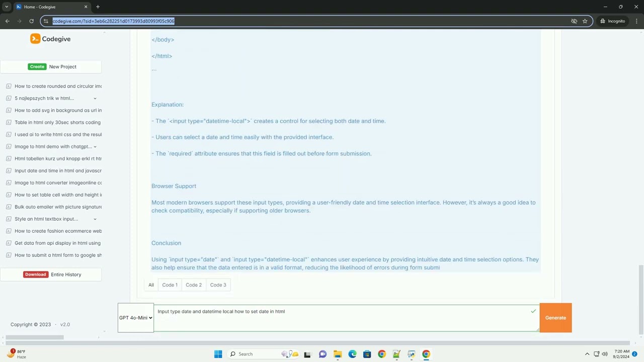Screen dimensions: 644x362
Task: Download Entire History
Action: [x=51, y=275]
